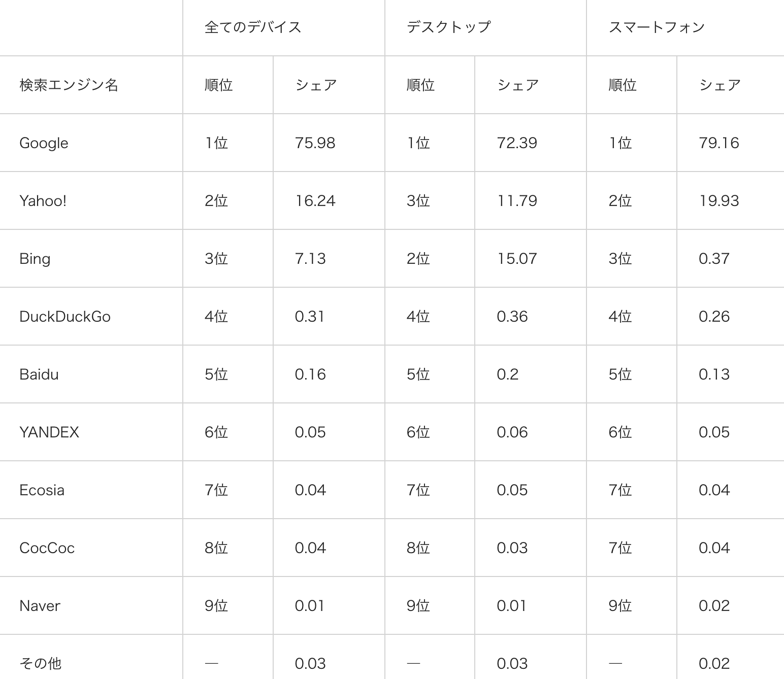Click the Baidu search engine name
Viewport: 784px width, 679px height.
tap(39, 375)
